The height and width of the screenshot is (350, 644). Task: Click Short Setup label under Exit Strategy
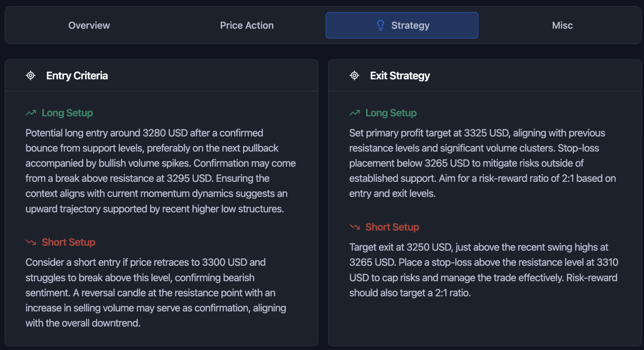pos(392,227)
